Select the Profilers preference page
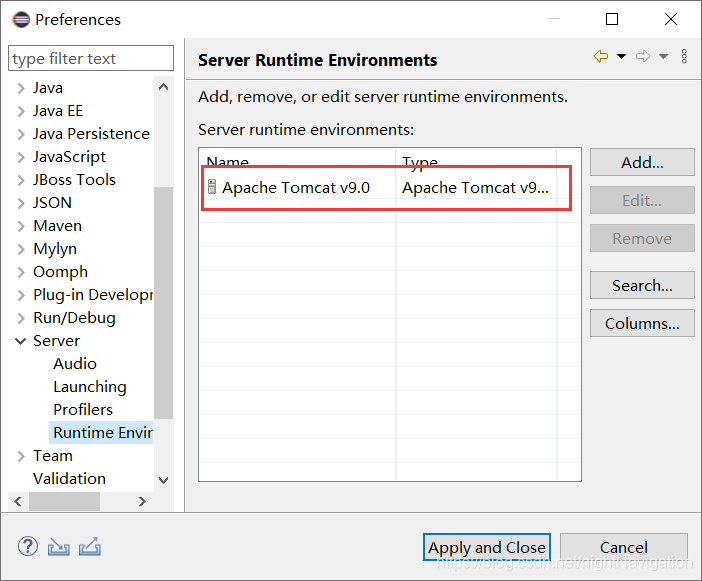The width and height of the screenshot is (702, 581). [x=83, y=410]
